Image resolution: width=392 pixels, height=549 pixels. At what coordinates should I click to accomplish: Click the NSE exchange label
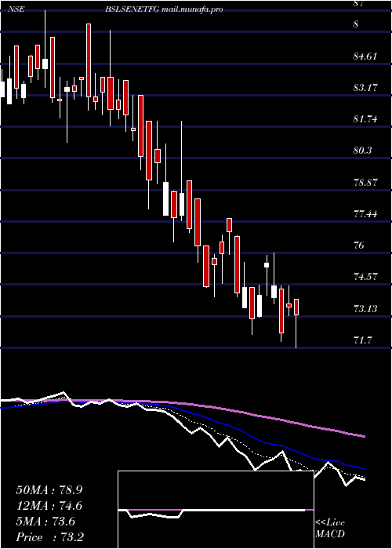[16, 9]
